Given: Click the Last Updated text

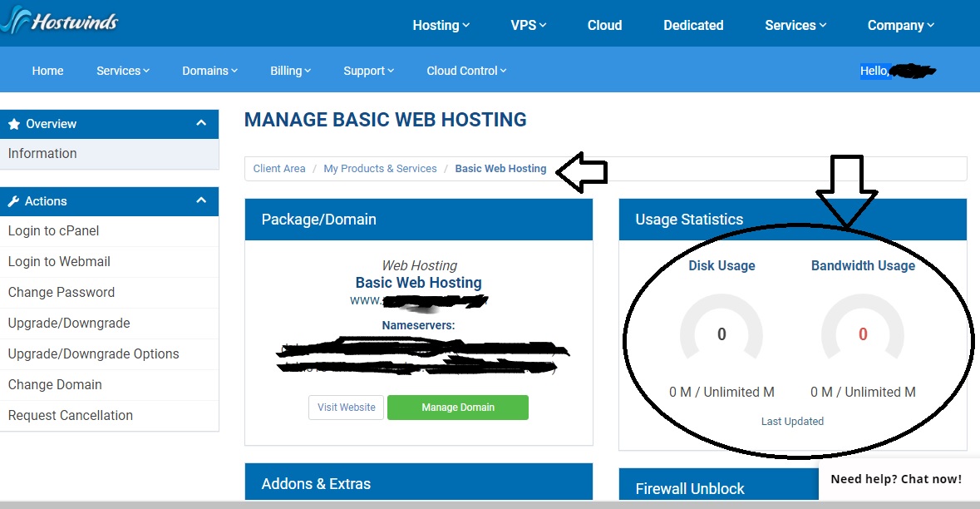Looking at the screenshot, I should (792, 422).
